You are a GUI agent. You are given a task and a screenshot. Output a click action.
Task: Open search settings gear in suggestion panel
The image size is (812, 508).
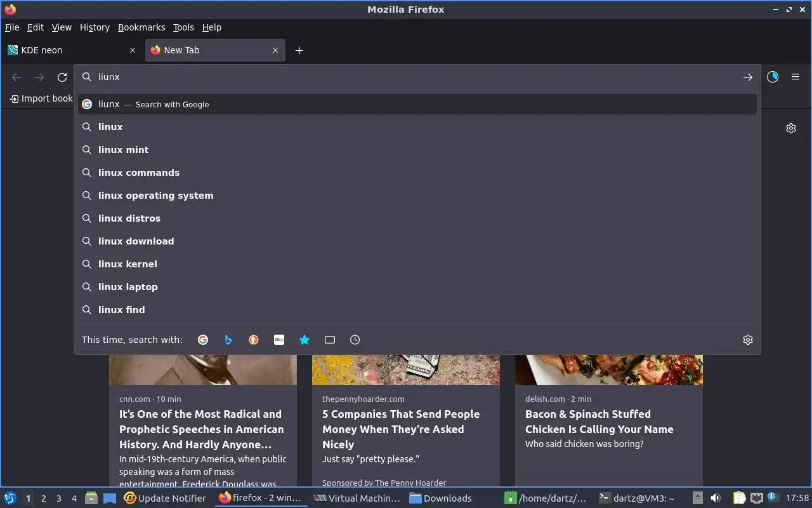[748, 340]
